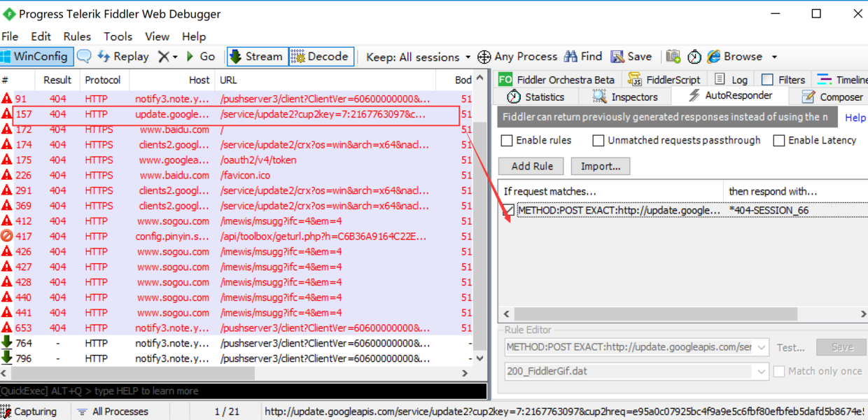Image resolution: width=868 pixels, height=420 pixels.
Task: Select session 175 /oauth2/v4/token row
Action: [x=236, y=160]
